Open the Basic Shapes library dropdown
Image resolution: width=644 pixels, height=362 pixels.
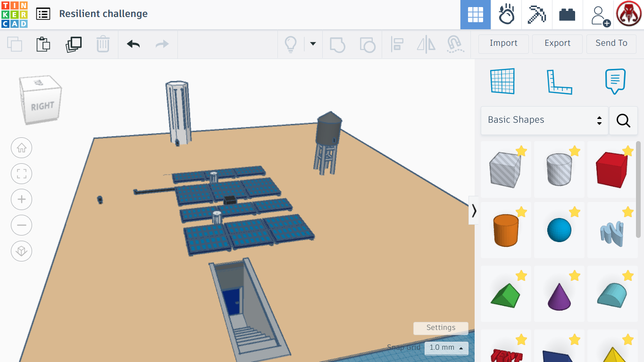pos(544,120)
